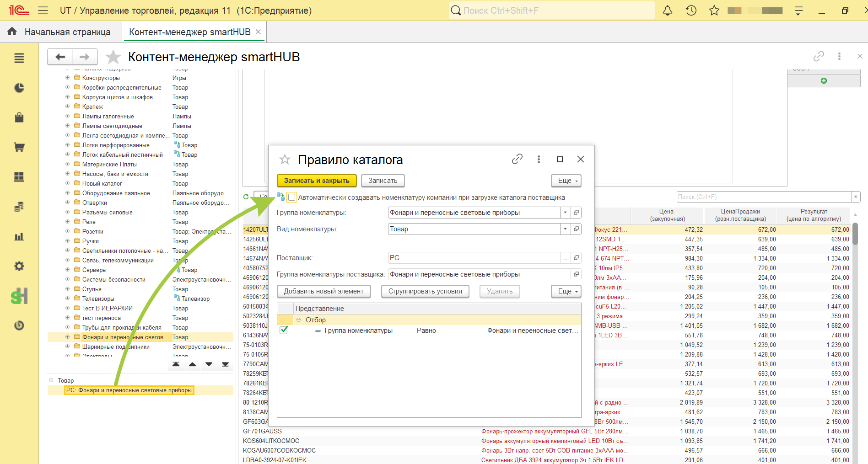Move category to the top with double-up arrow

(176, 364)
